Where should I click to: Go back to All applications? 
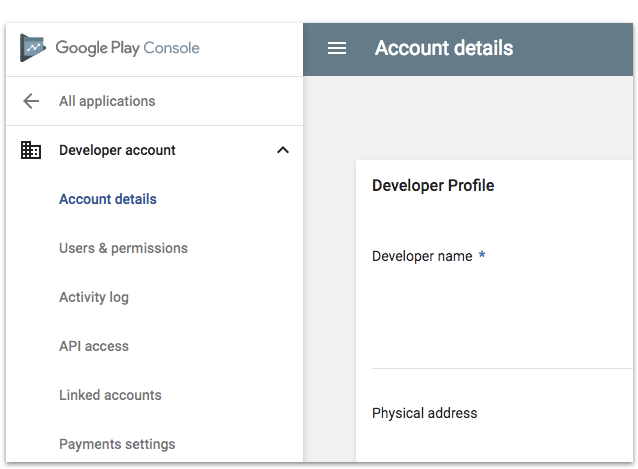tap(107, 101)
